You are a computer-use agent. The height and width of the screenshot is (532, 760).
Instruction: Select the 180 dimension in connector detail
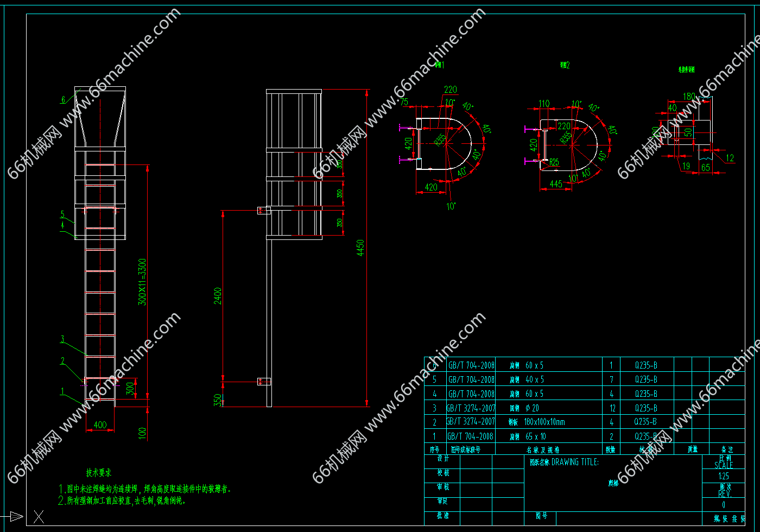click(688, 96)
